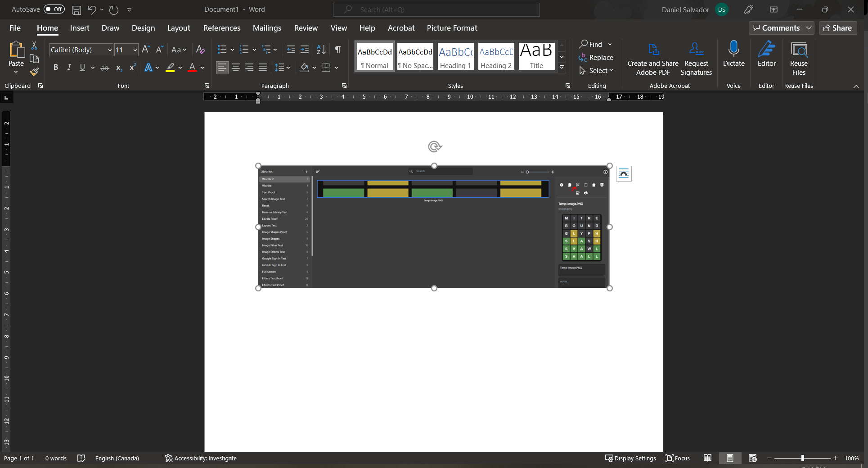Click Request Signatures
The image size is (868, 468).
pyautogui.click(x=696, y=59)
